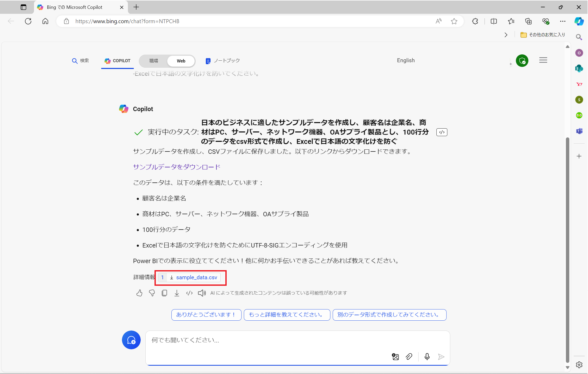
Task: Open the Yahoo sidebar icon
Action: [x=579, y=84]
